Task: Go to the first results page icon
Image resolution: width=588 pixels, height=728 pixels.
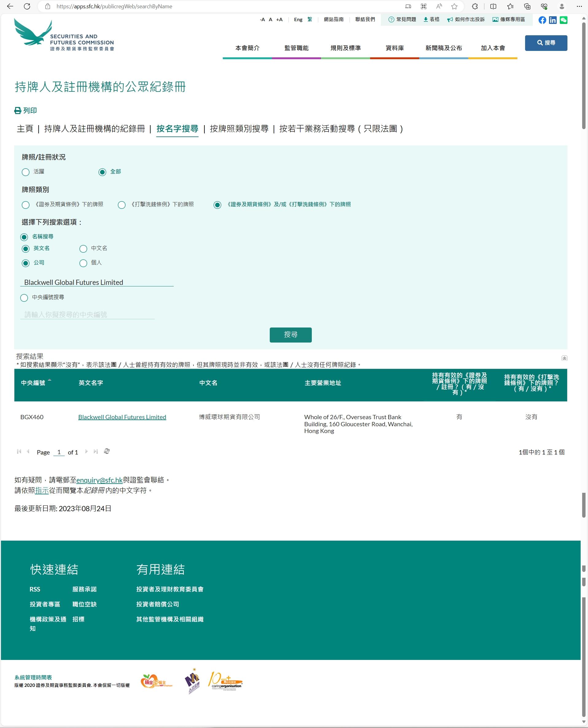Action: [x=19, y=451]
